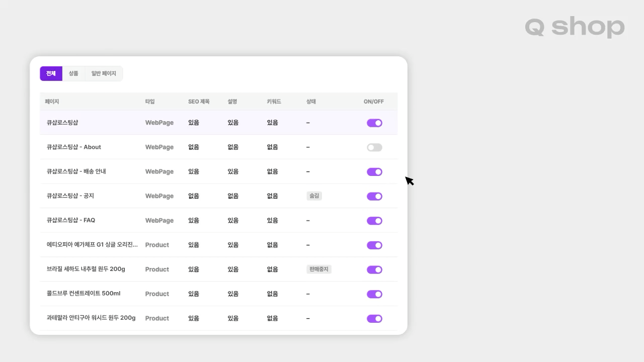This screenshot has width=644, height=362.
Task: Toggle the 큐샵로스팅샵 - FAQ switch
Action: click(x=374, y=221)
